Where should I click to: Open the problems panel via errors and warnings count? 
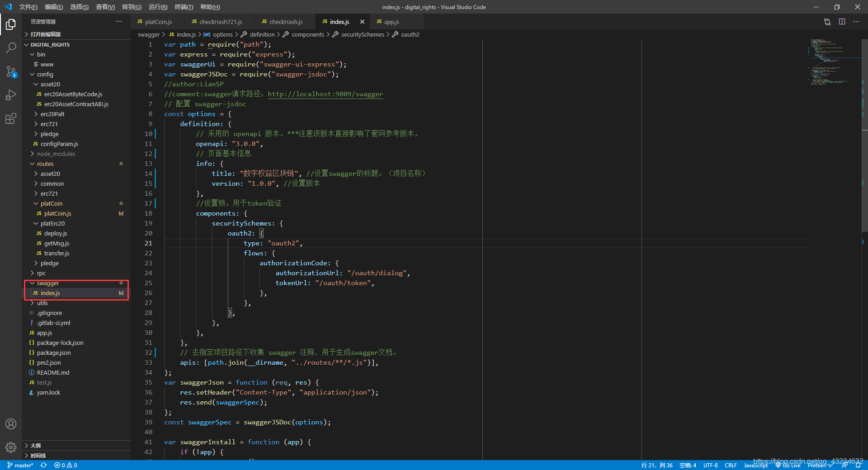[x=66, y=465]
